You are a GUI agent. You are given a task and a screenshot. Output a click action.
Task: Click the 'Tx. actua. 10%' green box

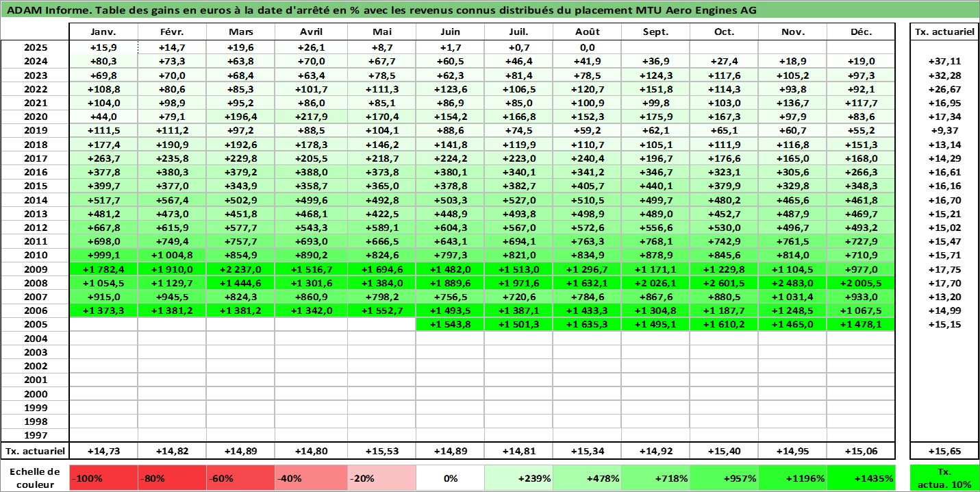(944, 478)
